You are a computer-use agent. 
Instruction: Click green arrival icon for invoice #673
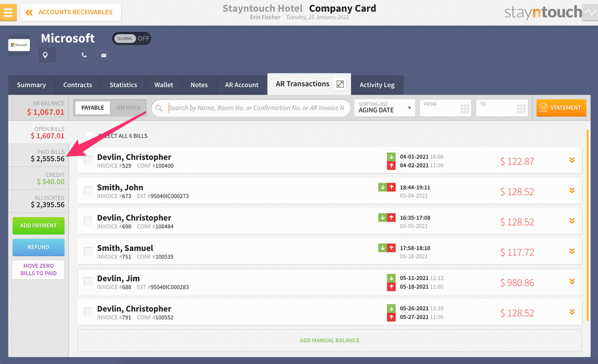(x=382, y=187)
